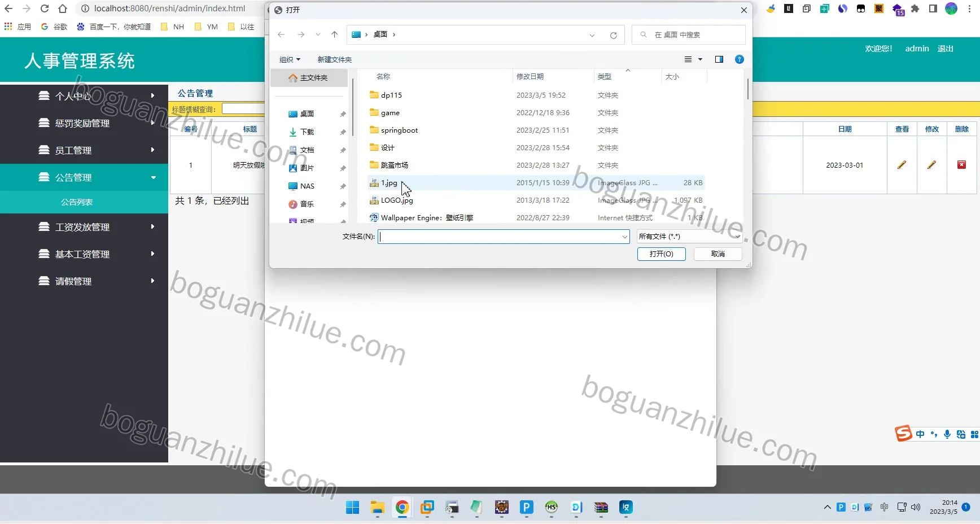Select the springboot folder
Image resolution: width=980 pixels, height=524 pixels.
pyautogui.click(x=399, y=130)
